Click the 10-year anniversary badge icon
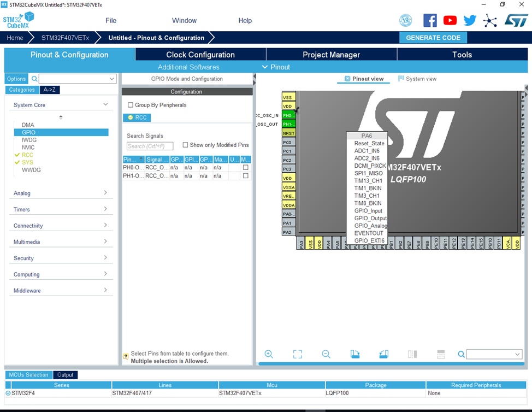The height and width of the screenshot is (412, 532). pyautogui.click(x=405, y=21)
